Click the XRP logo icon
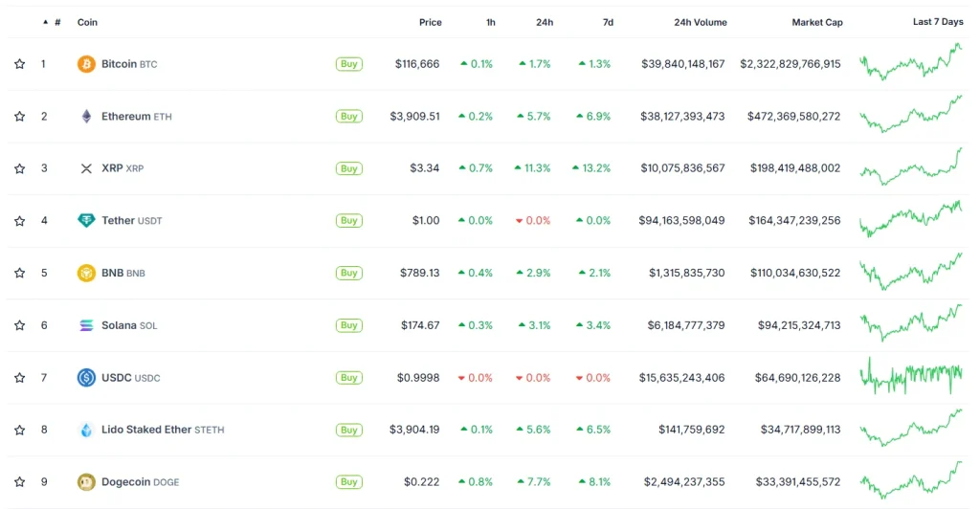 (x=86, y=168)
